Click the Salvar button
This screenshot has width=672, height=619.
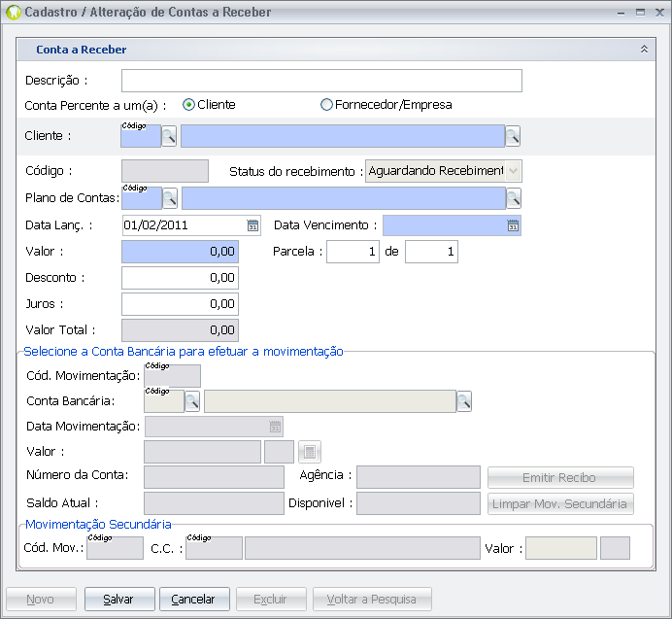point(119,599)
